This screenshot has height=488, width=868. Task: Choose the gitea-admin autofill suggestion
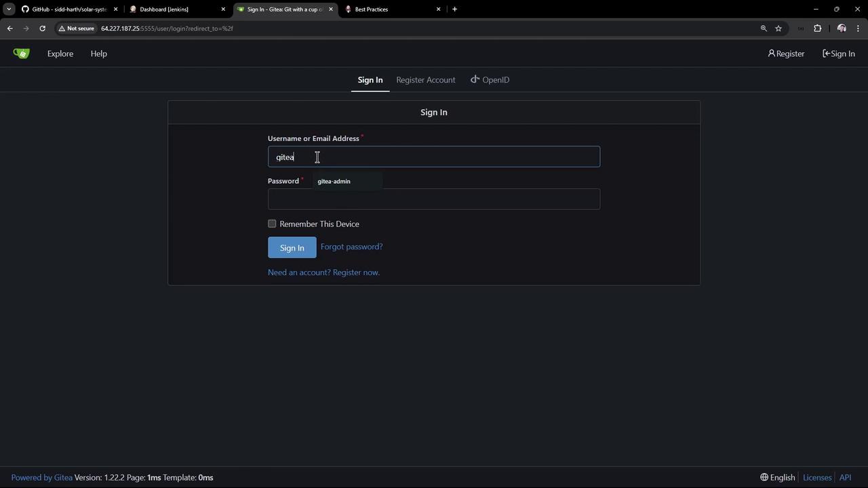347,181
